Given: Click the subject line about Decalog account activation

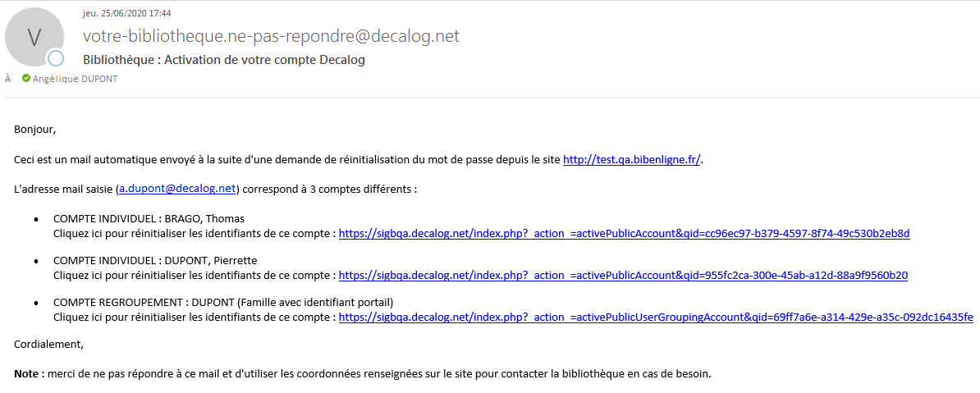Looking at the screenshot, I should tap(224, 60).
